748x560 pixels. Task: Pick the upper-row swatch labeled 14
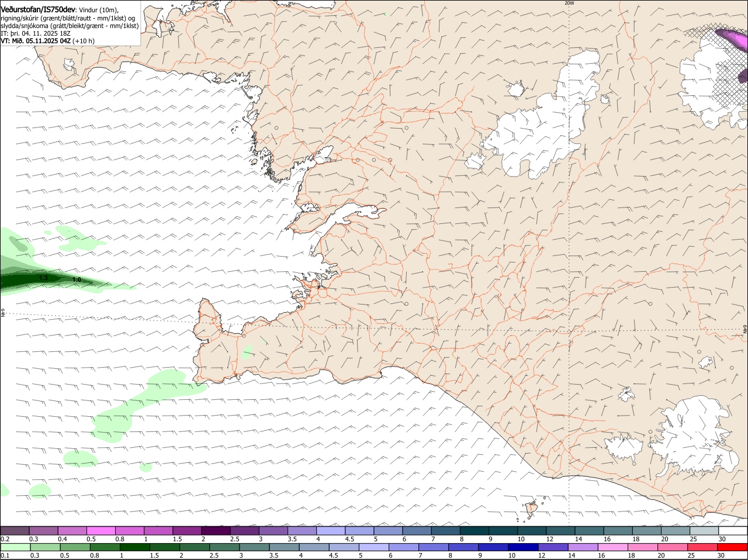pyautogui.click(x=589, y=530)
